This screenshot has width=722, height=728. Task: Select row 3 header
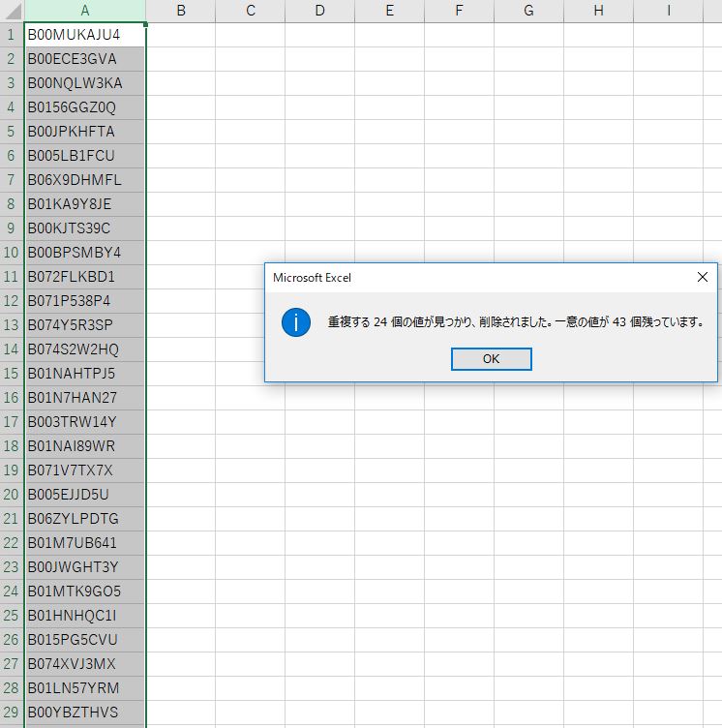tap(12, 83)
